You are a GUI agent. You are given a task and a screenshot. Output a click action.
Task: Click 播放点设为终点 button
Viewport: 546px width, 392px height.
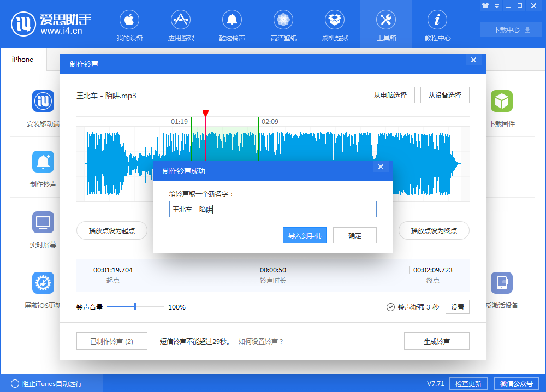(x=434, y=230)
